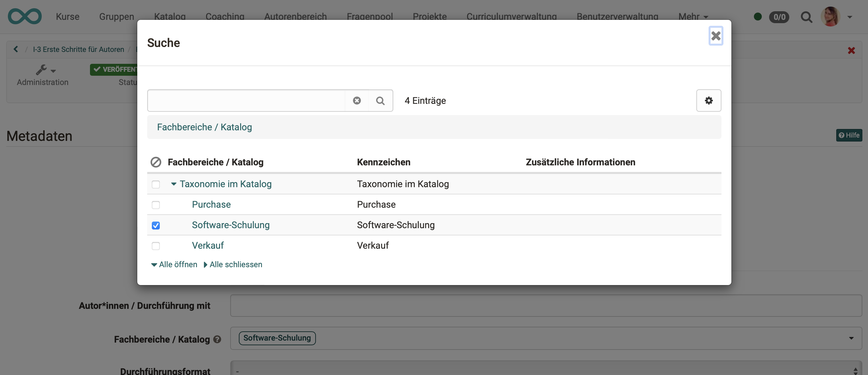
Task: Click the green online status indicator
Action: click(x=758, y=16)
